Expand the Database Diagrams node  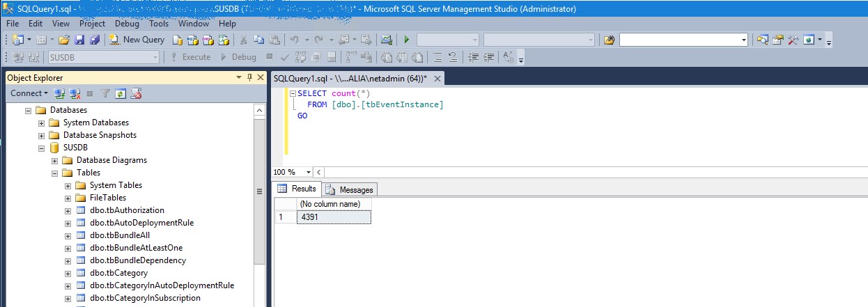[x=55, y=160]
